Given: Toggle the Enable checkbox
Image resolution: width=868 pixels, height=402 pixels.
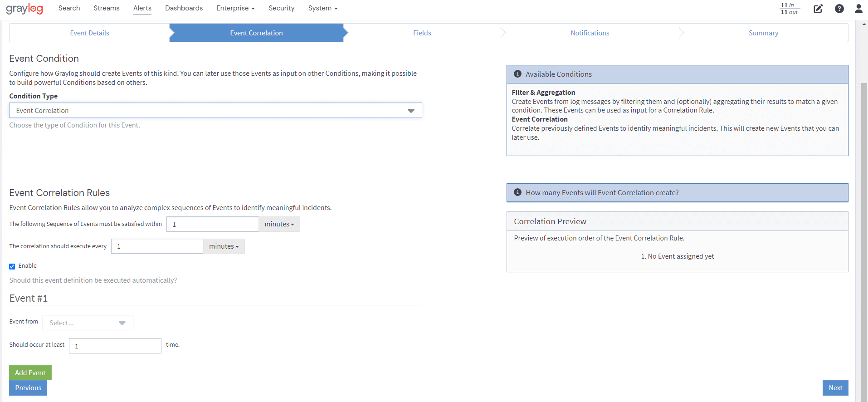Looking at the screenshot, I should coord(12,266).
